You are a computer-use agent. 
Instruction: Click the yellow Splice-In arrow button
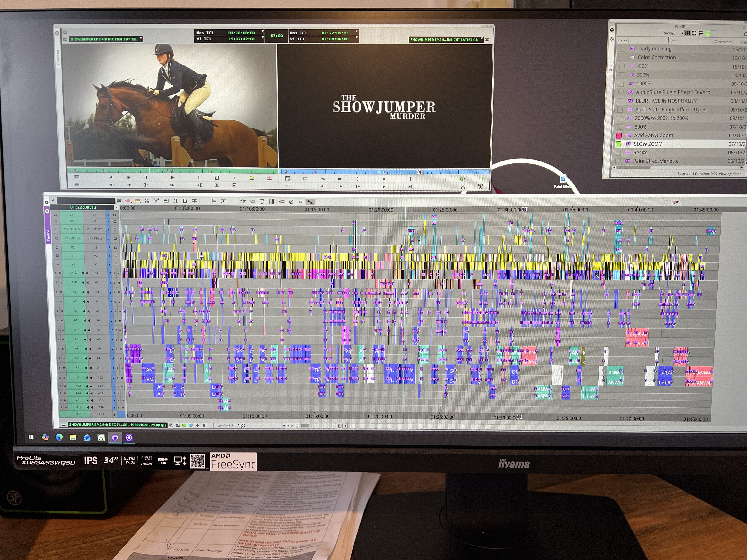tap(252, 178)
